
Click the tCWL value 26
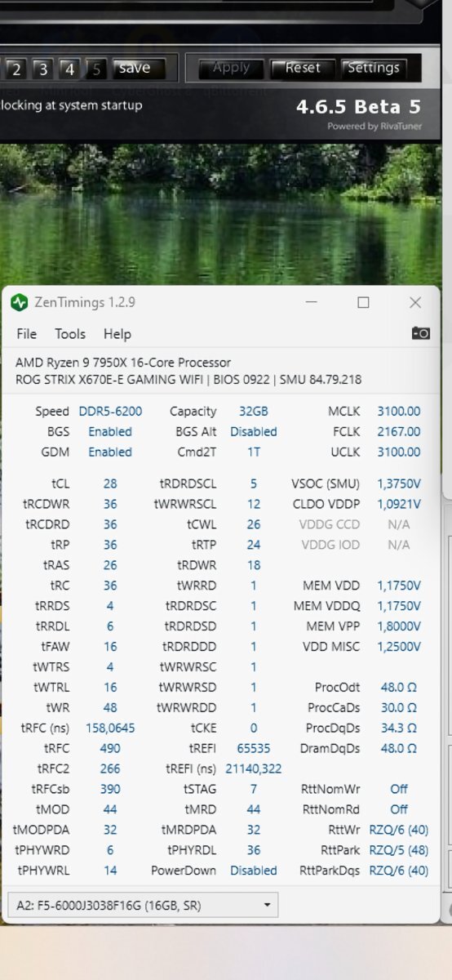coord(254,524)
